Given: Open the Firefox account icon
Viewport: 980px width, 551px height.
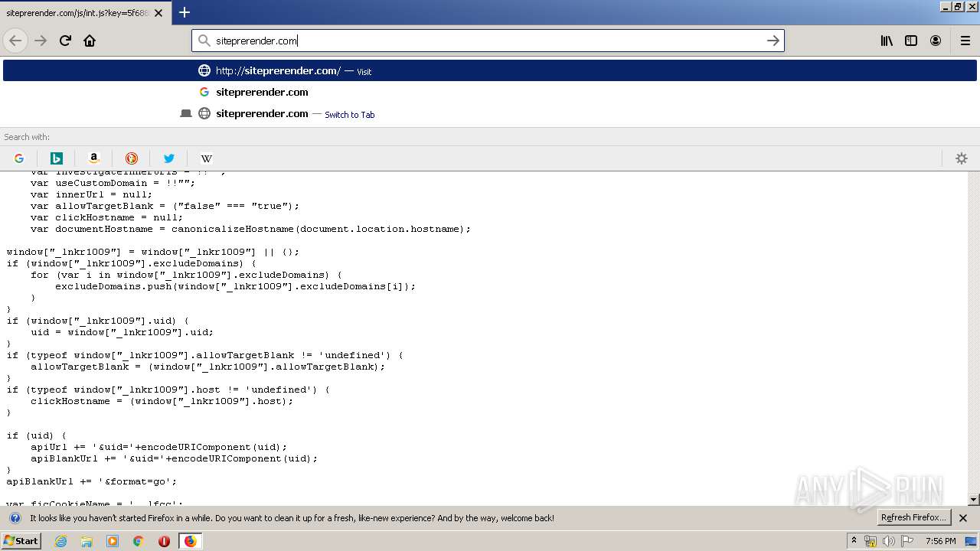Looking at the screenshot, I should pyautogui.click(x=936, y=41).
